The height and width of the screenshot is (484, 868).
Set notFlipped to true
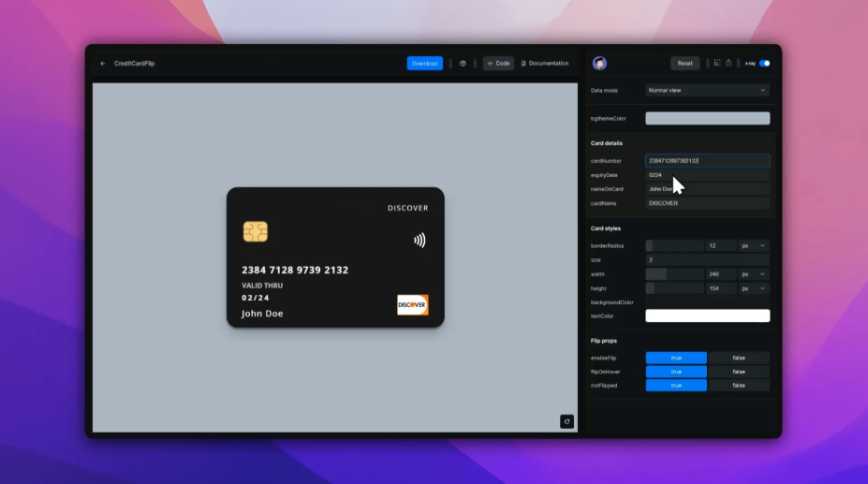[x=676, y=386]
